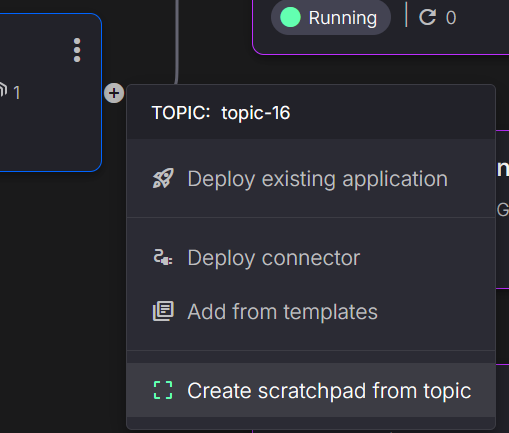Click the topic-16 name in menu header

pyautogui.click(x=256, y=113)
